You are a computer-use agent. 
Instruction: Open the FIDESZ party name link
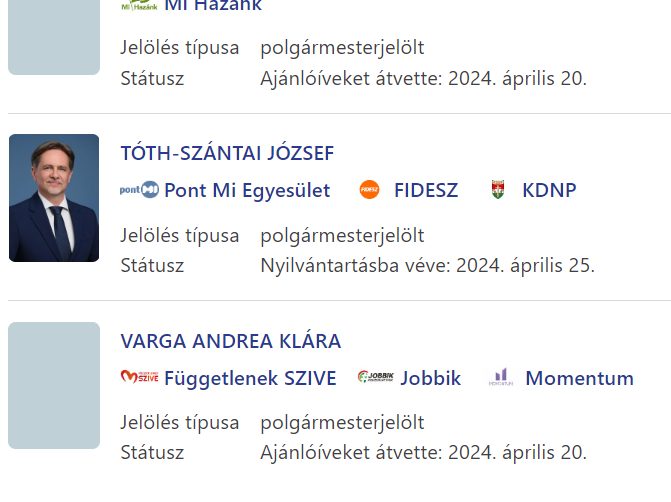(x=426, y=190)
